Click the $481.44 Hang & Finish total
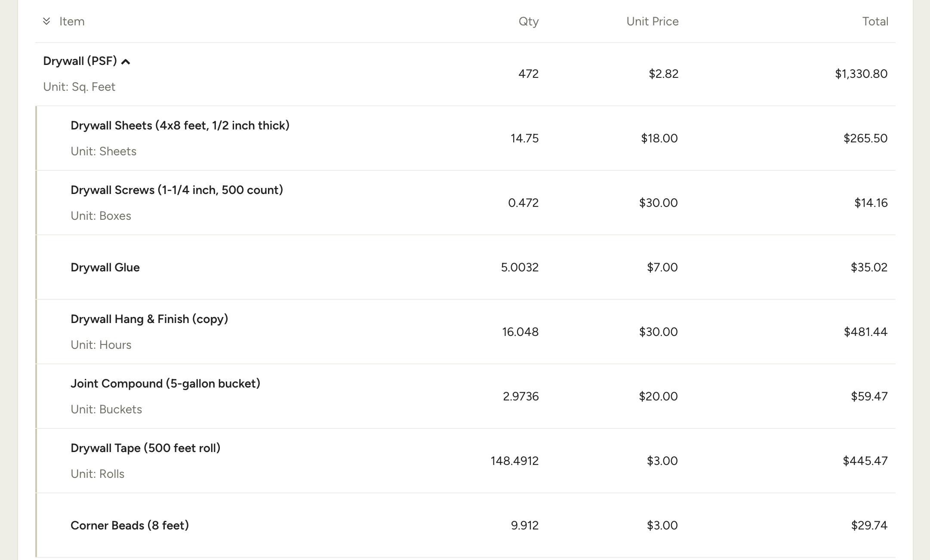 click(865, 332)
